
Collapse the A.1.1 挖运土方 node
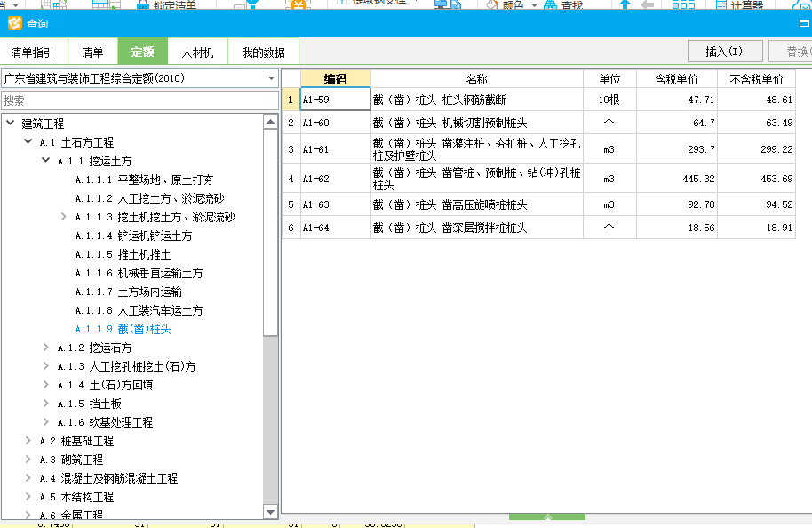pyautogui.click(x=45, y=160)
